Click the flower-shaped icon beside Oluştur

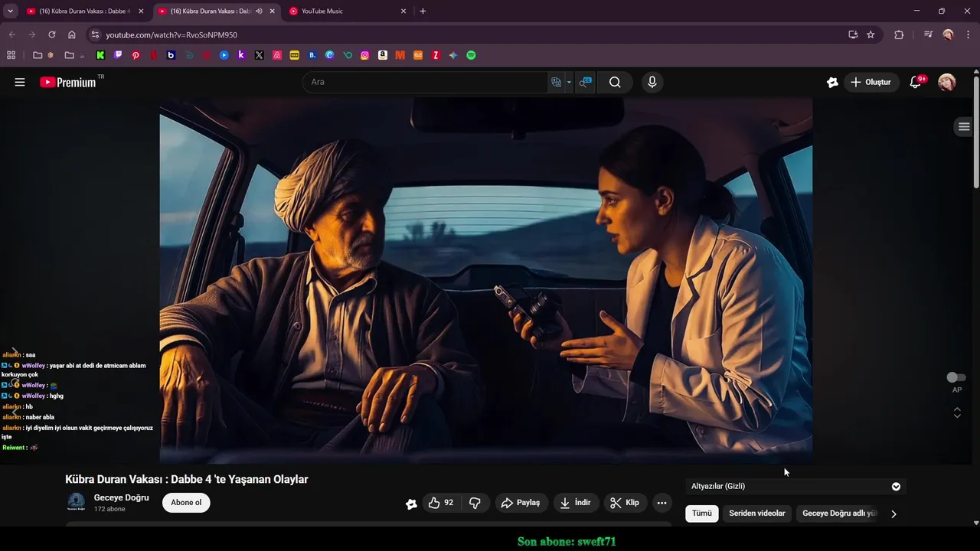832,82
